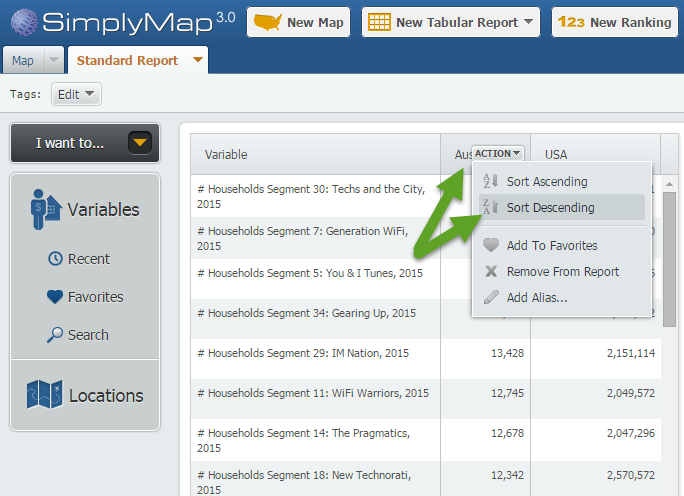Click the X icon beside Remove From Report
This screenshot has height=496, width=684.
click(491, 271)
